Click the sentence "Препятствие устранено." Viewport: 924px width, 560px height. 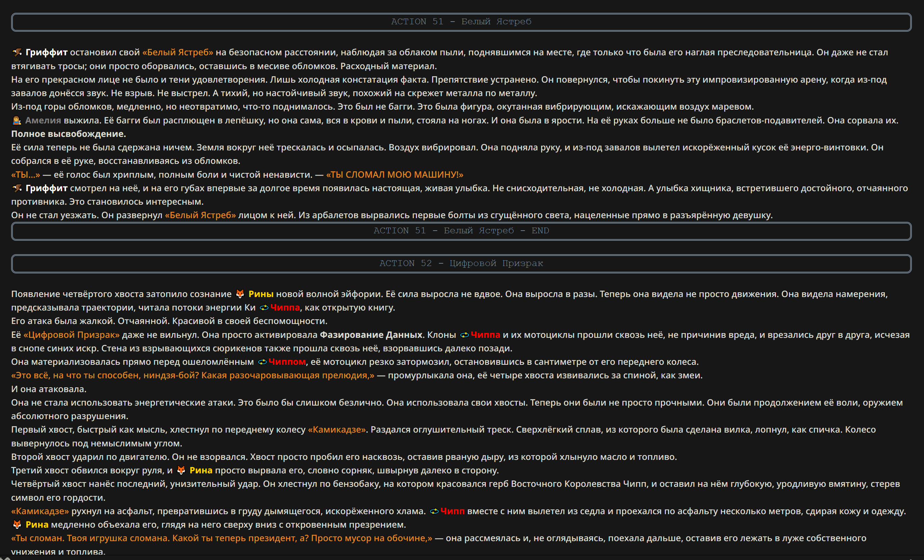tap(485, 80)
